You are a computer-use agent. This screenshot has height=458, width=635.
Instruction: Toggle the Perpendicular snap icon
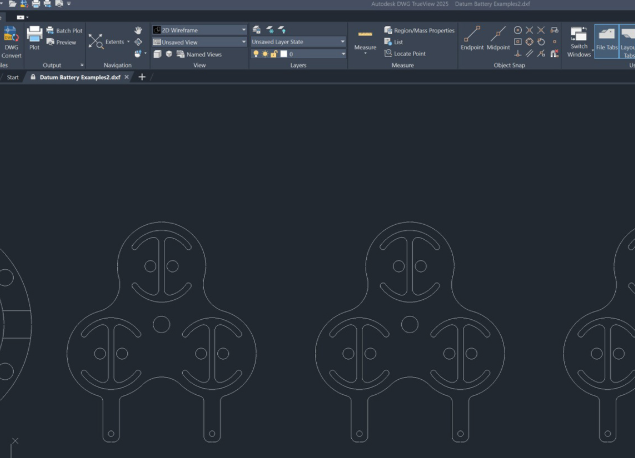[518, 53]
